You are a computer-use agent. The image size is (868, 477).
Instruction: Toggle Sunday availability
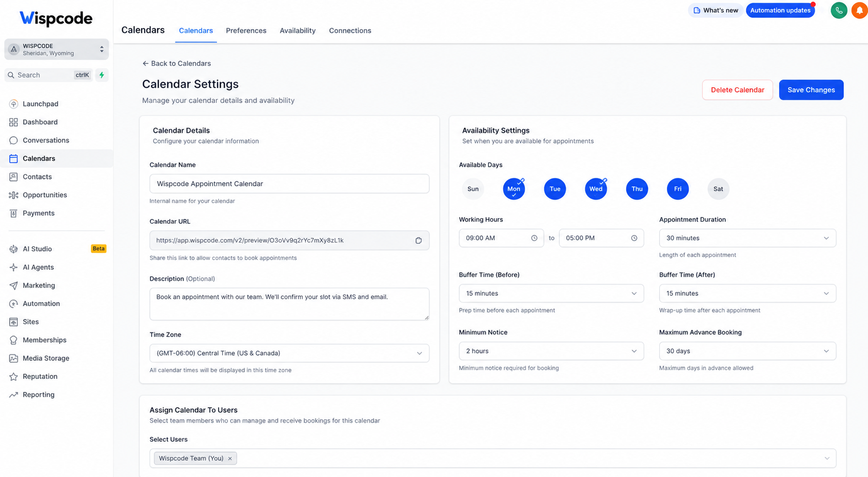[x=473, y=189]
